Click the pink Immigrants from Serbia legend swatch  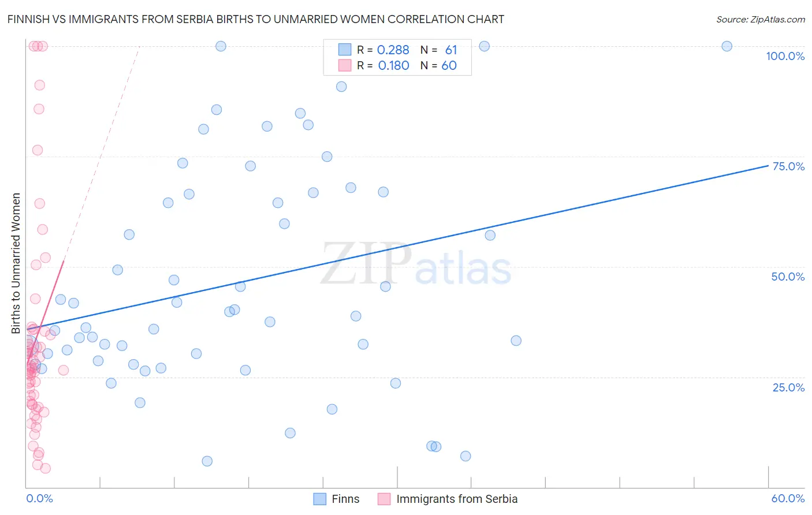pos(385,499)
